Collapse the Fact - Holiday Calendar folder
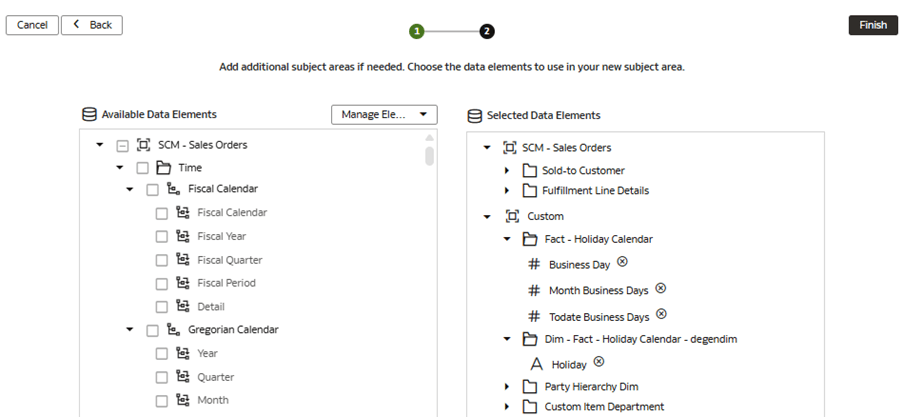The image size is (903, 417). tap(507, 240)
